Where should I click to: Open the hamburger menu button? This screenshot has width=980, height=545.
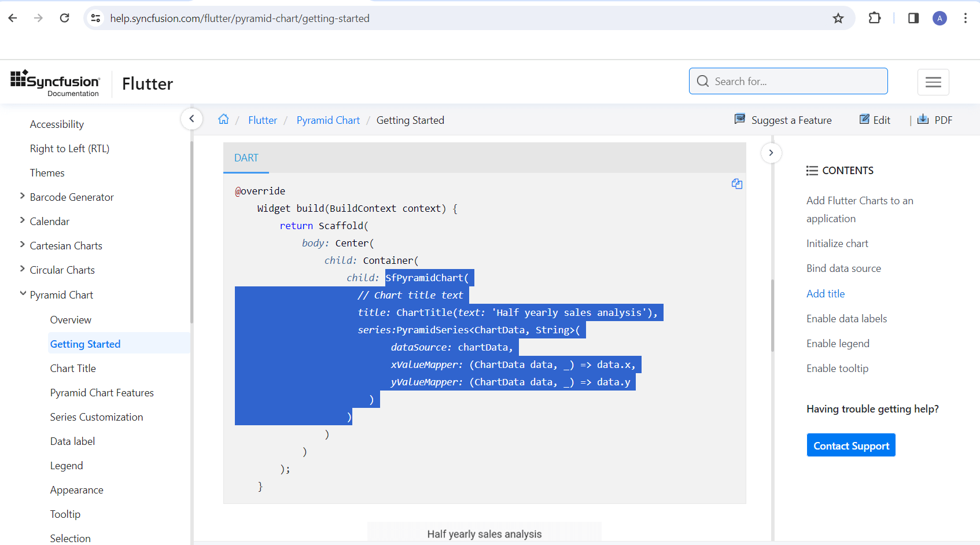pos(933,82)
